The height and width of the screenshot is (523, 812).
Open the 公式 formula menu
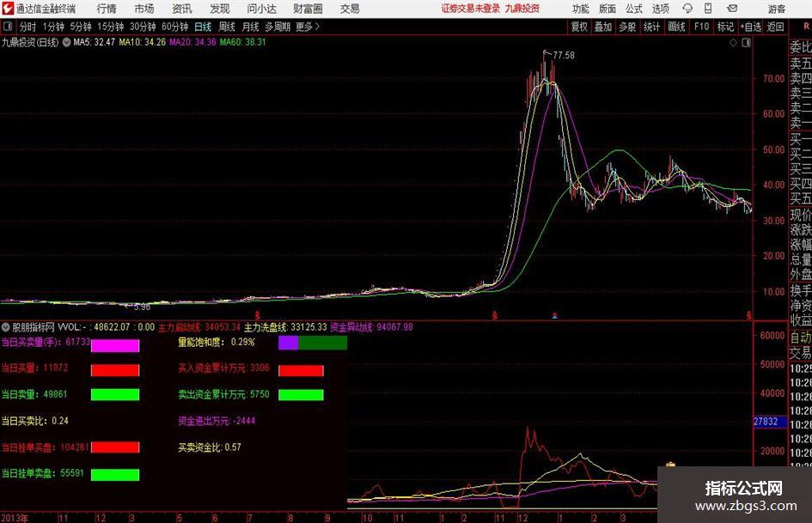point(633,9)
